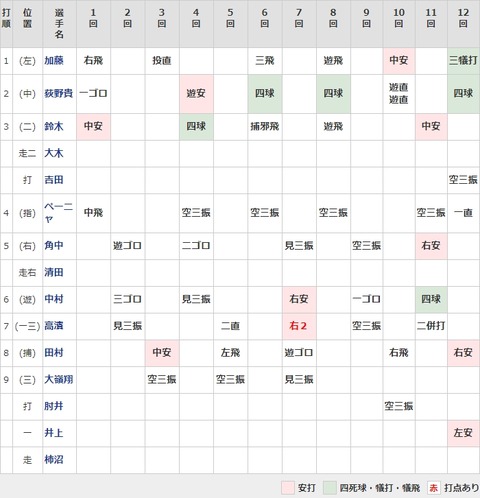
Task: Open player link 鈴木
Action: (x=54, y=126)
